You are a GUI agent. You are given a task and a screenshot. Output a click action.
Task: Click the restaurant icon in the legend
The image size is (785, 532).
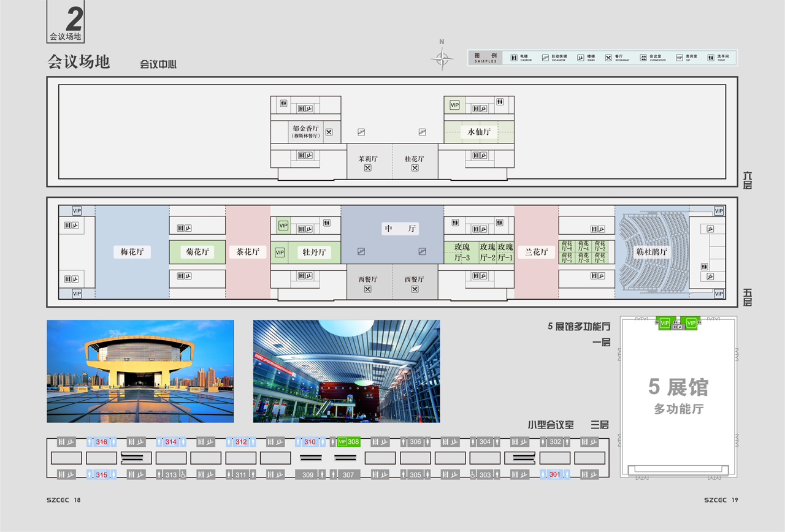tap(608, 58)
